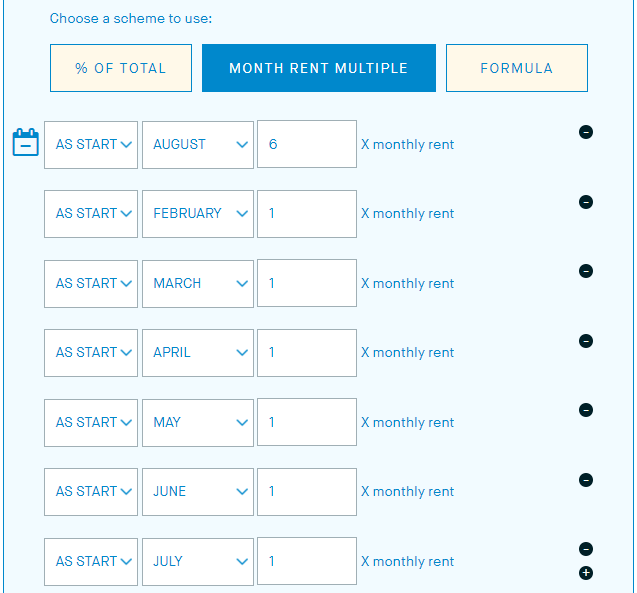Select the MONTH RENT MULTIPLE scheme
Image resolution: width=637 pixels, height=593 pixels.
coord(319,69)
